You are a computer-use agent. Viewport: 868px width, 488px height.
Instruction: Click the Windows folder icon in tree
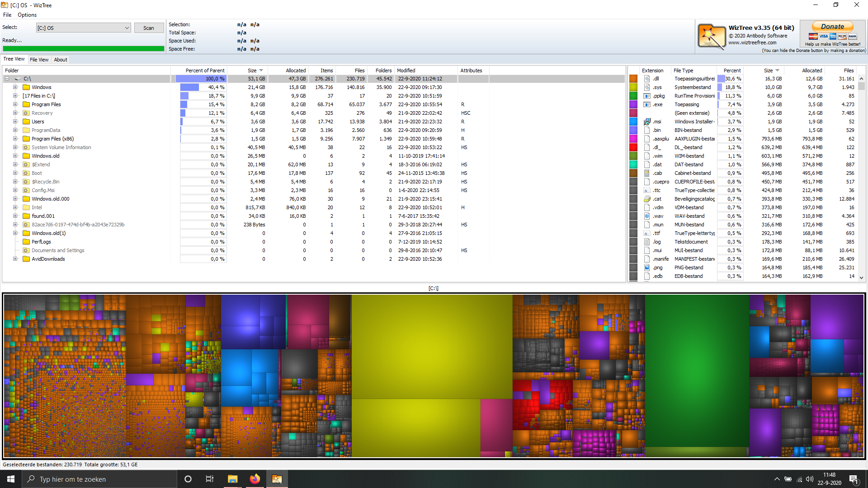pos(26,87)
